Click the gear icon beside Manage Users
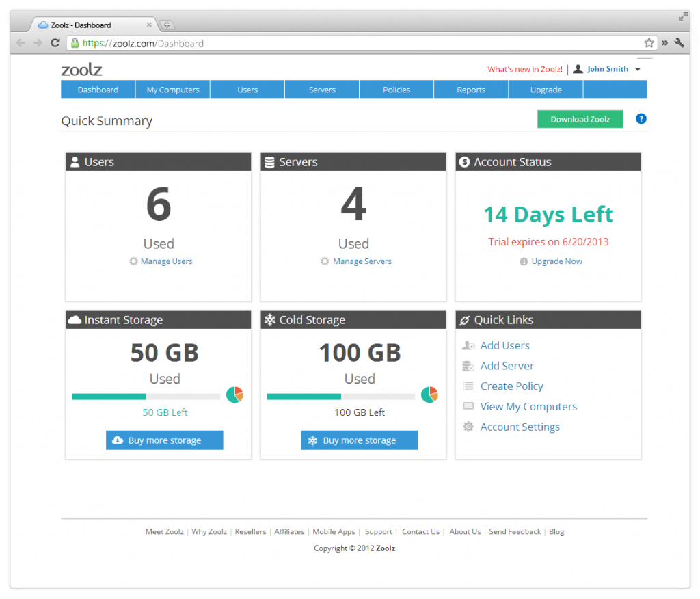 click(133, 261)
